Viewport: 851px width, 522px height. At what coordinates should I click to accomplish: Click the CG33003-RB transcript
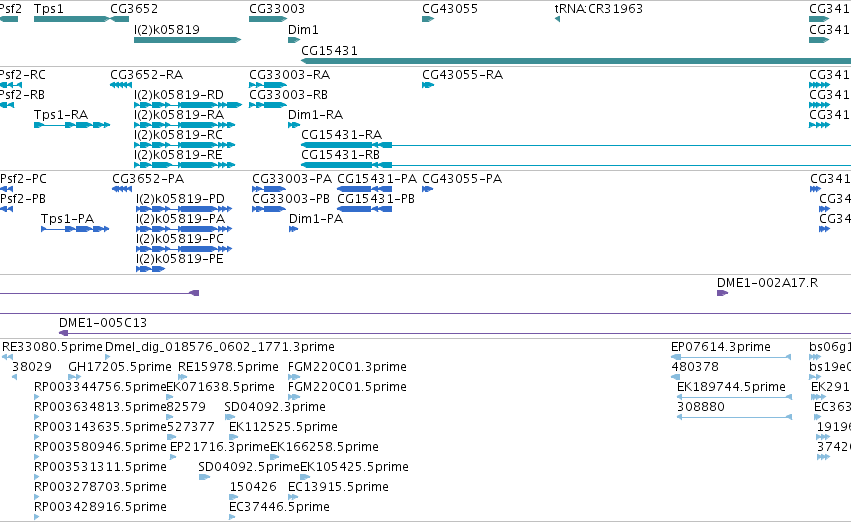pos(268,105)
